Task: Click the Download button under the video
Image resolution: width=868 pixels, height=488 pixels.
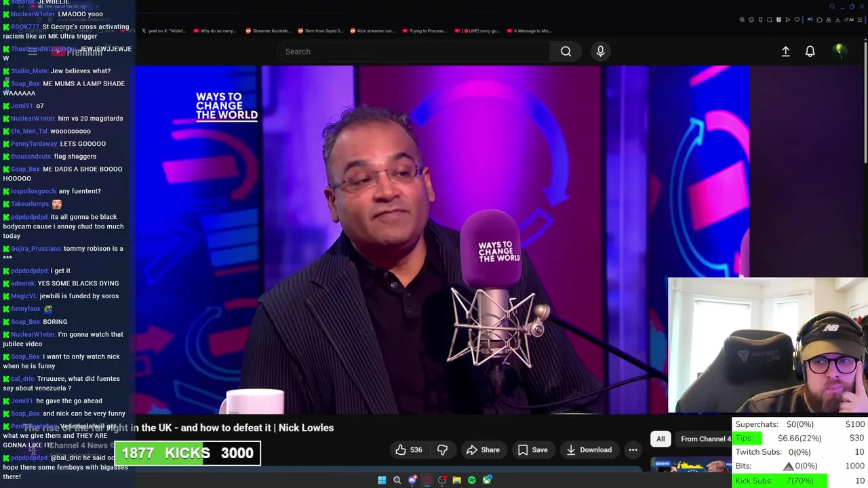Action: [x=589, y=450]
